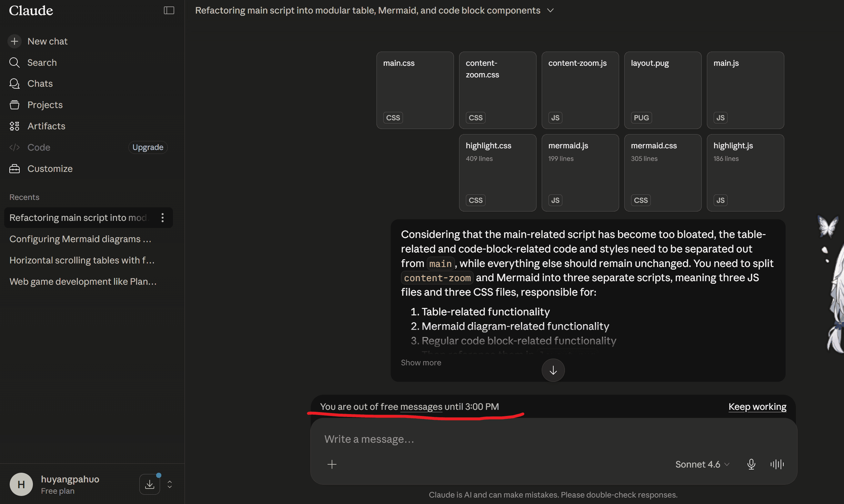Start voice mode waveform icon
Viewport: 844px width, 504px height.
coord(777,464)
